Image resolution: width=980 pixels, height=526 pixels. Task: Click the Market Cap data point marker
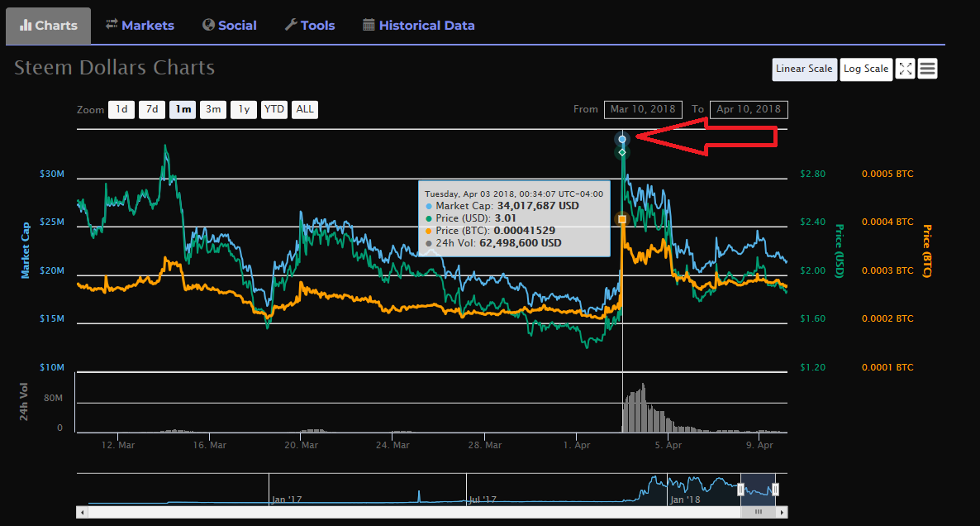(x=622, y=139)
